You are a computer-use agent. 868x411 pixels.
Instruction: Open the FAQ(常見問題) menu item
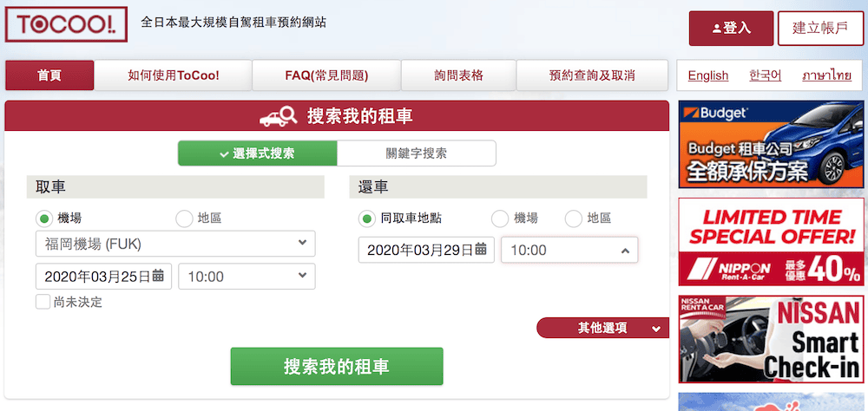(326, 75)
